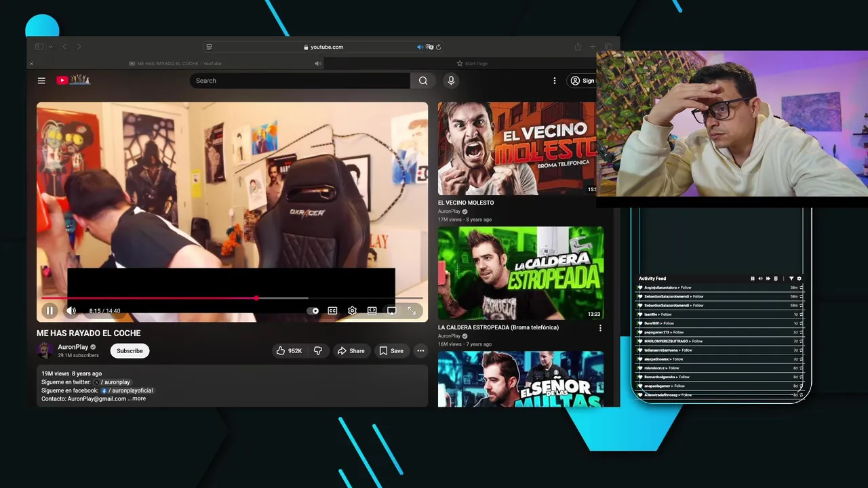This screenshot has height=488, width=868.
Task: Go to the YouTube home logo
Action: (x=73, y=80)
